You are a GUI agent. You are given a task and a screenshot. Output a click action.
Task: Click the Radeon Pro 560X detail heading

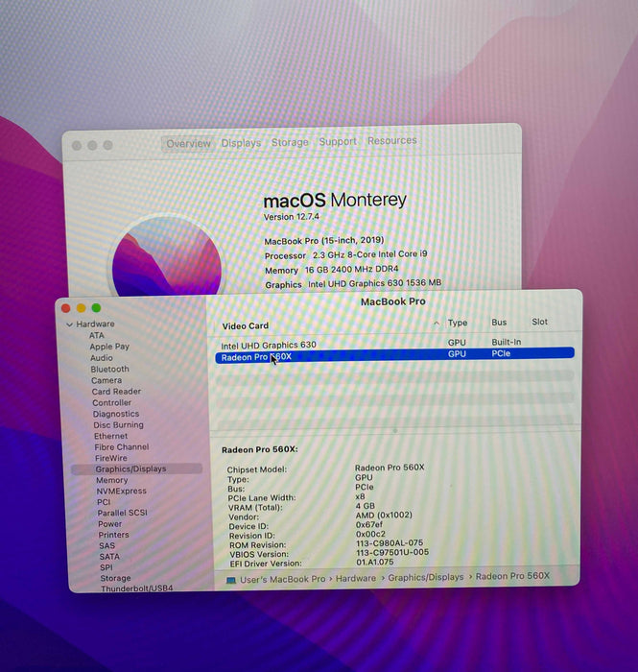click(259, 449)
